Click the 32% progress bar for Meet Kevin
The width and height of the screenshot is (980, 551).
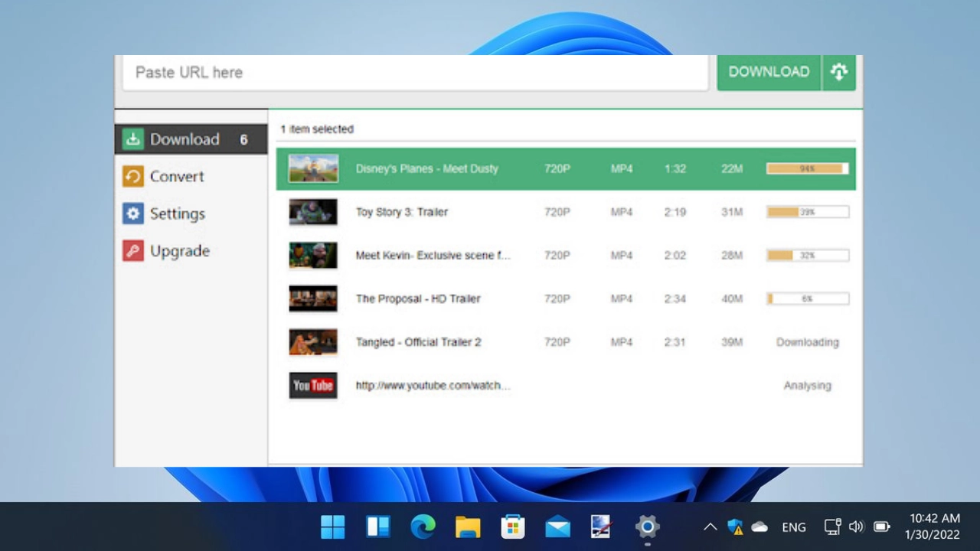808,256
